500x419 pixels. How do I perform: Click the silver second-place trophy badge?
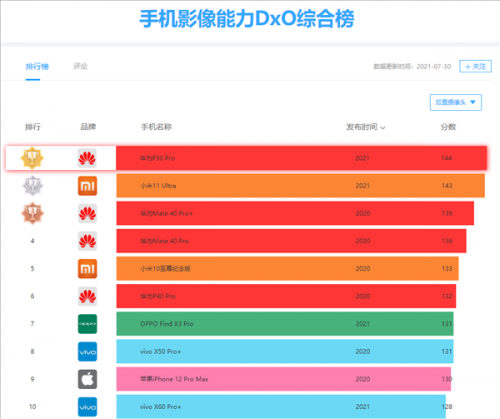(x=32, y=186)
